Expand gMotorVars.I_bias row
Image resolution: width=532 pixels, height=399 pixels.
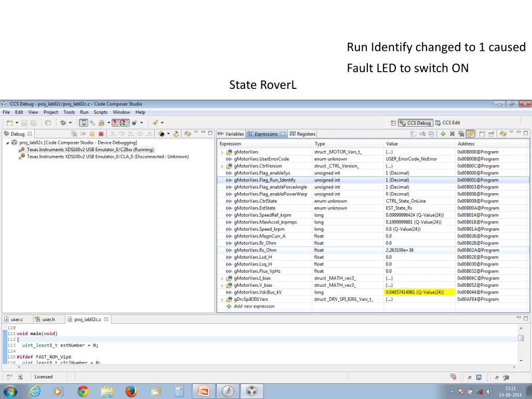pos(222,278)
